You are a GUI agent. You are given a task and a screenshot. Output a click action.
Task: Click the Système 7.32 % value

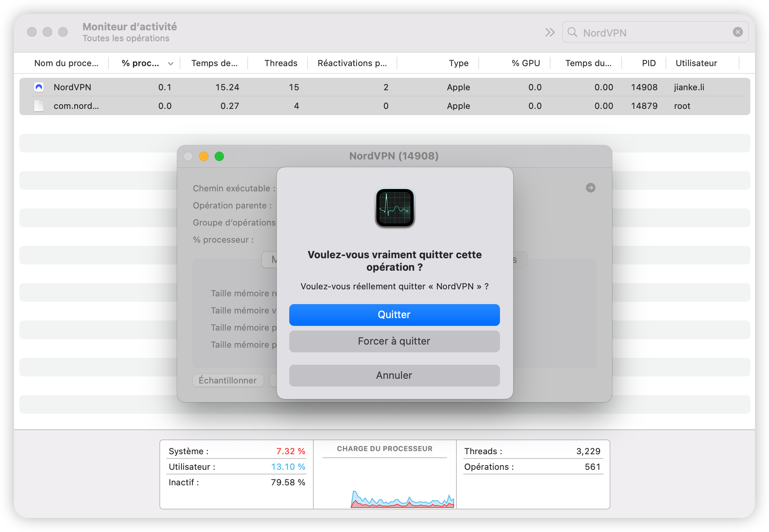pyautogui.click(x=290, y=451)
